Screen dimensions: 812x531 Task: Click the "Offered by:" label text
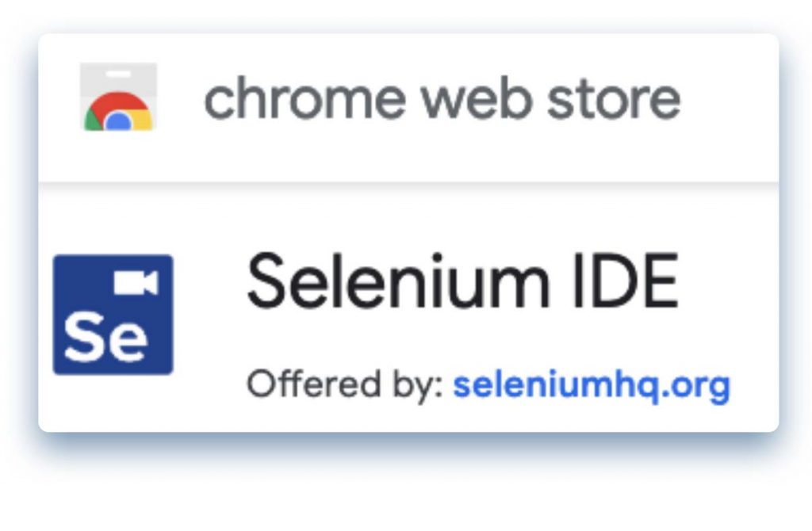pos(344,385)
